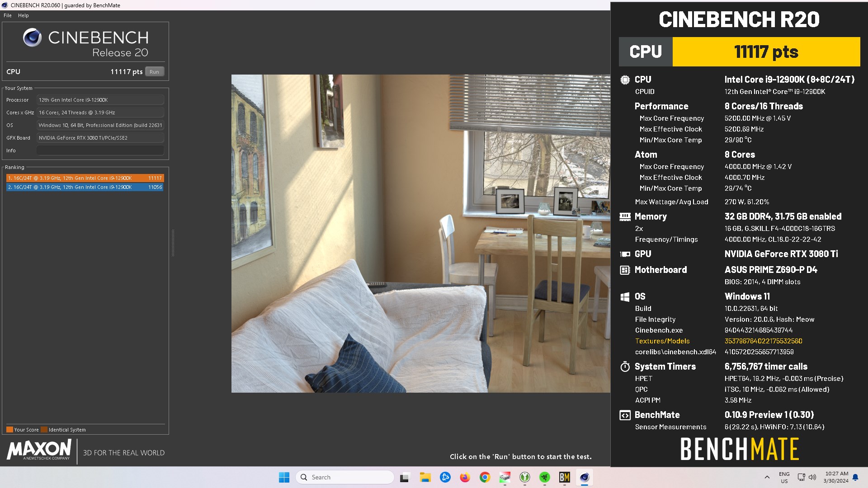The height and width of the screenshot is (488, 868).
Task: Click the 11117 pts yellow score banner
Action: point(766,52)
